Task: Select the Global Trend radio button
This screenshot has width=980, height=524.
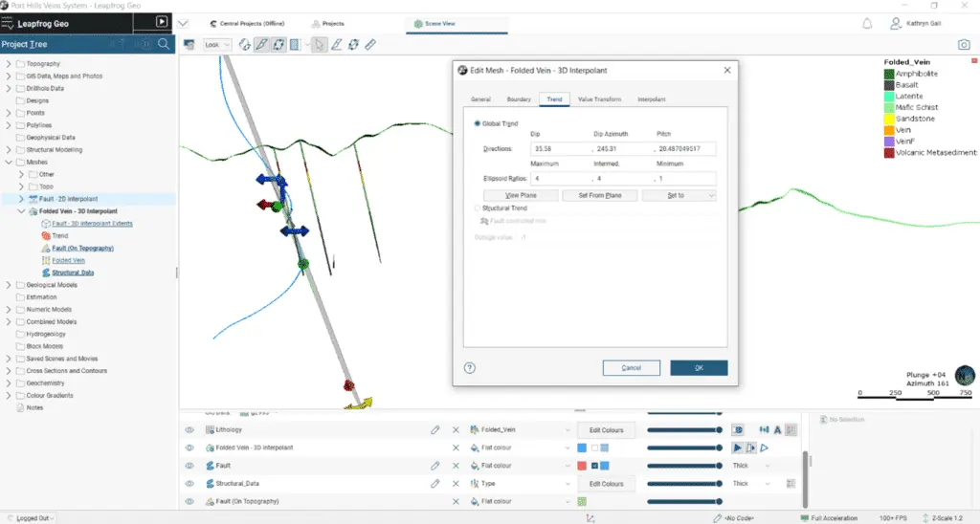Action: pos(478,123)
